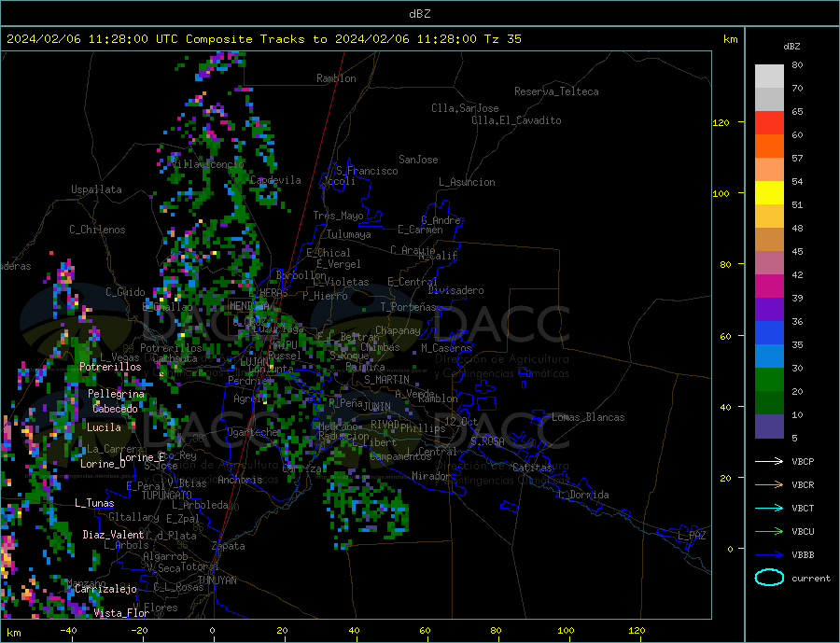
Task: Click the VBCR legend label
Action: click(803, 485)
